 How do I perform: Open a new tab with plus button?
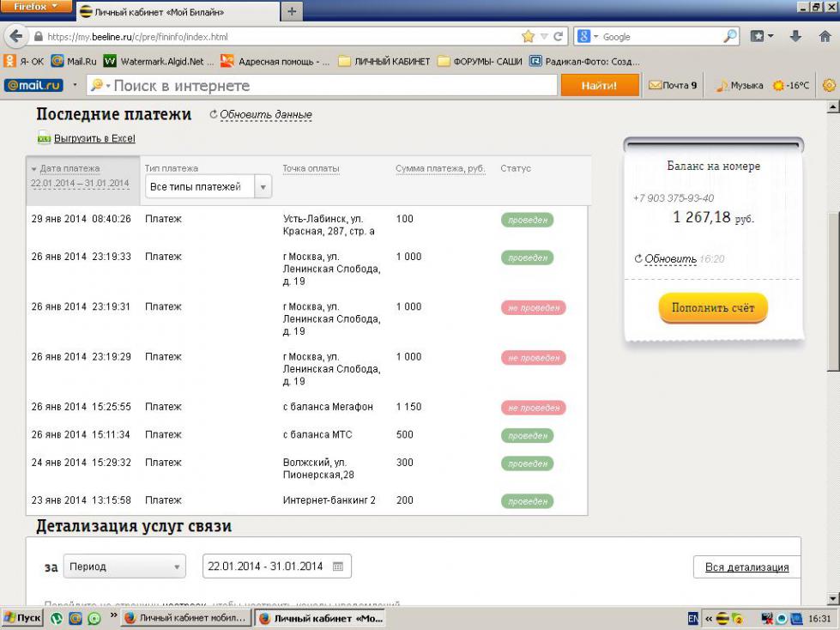click(292, 11)
